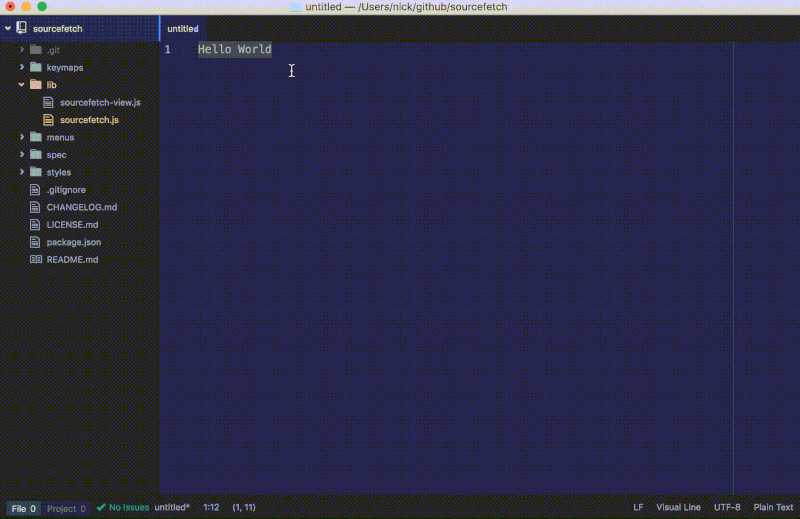Click the keymaps folder icon
Screen dimensions: 800x519
click(x=36, y=67)
